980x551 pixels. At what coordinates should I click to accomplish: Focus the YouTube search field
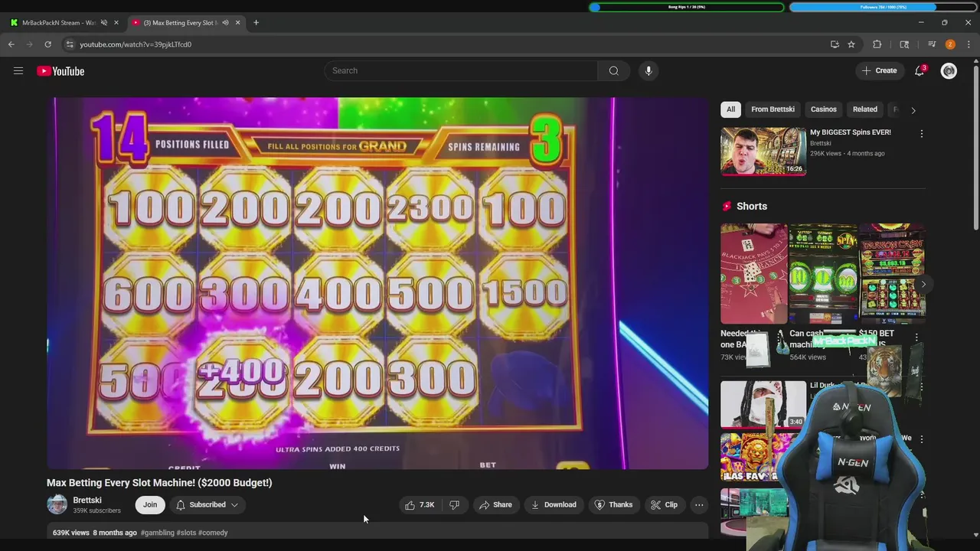click(x=461, y=70)
